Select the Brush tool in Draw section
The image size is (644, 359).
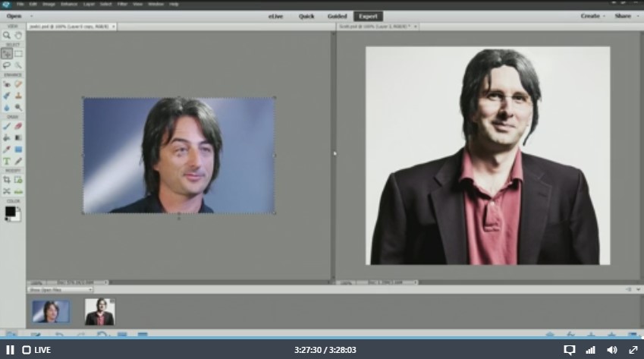7,126
